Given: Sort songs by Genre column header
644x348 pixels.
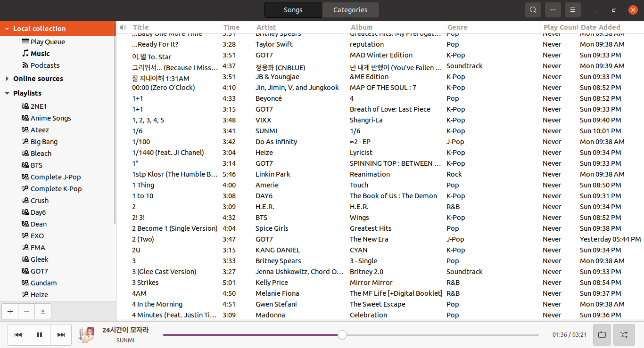Looking at the screenshot, I should click(x=457, y=27).
